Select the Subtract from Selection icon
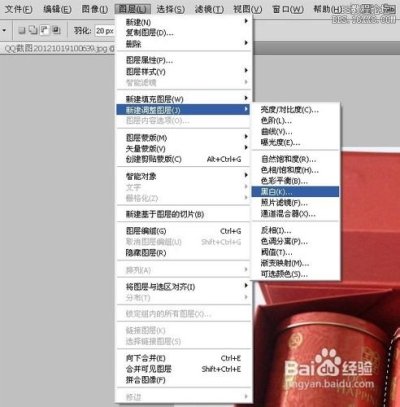400x407 pixels. 45,31
